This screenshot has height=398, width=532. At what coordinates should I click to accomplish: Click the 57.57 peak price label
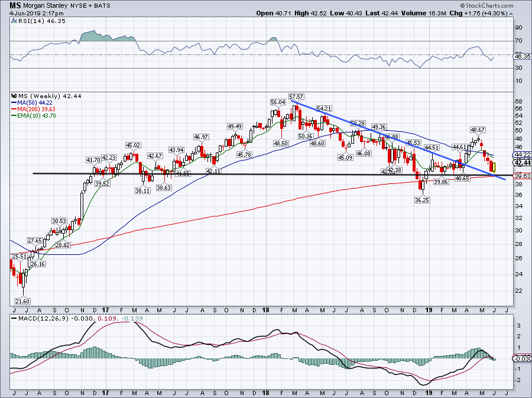[296, 97]
